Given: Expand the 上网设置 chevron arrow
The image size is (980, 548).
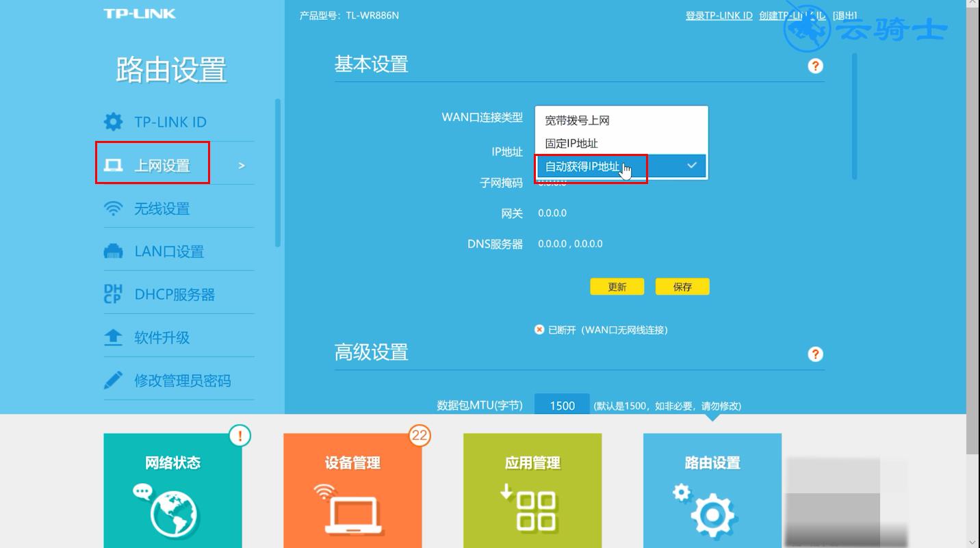Looking at the screenshot, I should pyautogui.click(x=241, y=166).
